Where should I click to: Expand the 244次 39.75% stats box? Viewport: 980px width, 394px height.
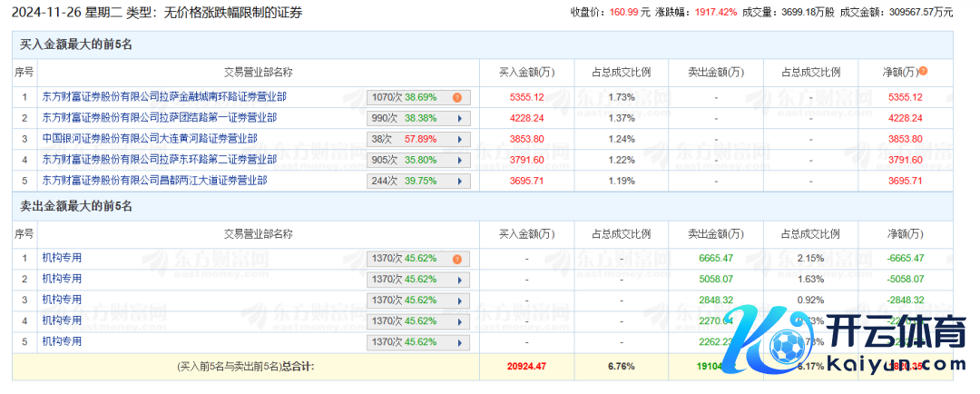pyautogui.click(x=418, y=181)
